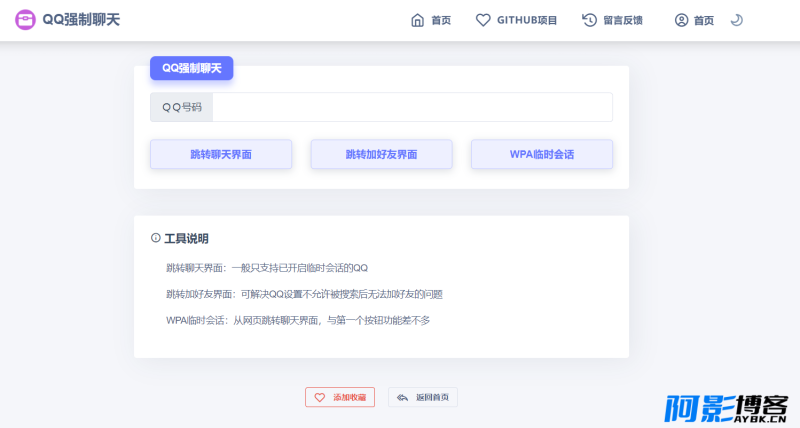
Task: Click the WPA临时会话 button
Action: 542,154
